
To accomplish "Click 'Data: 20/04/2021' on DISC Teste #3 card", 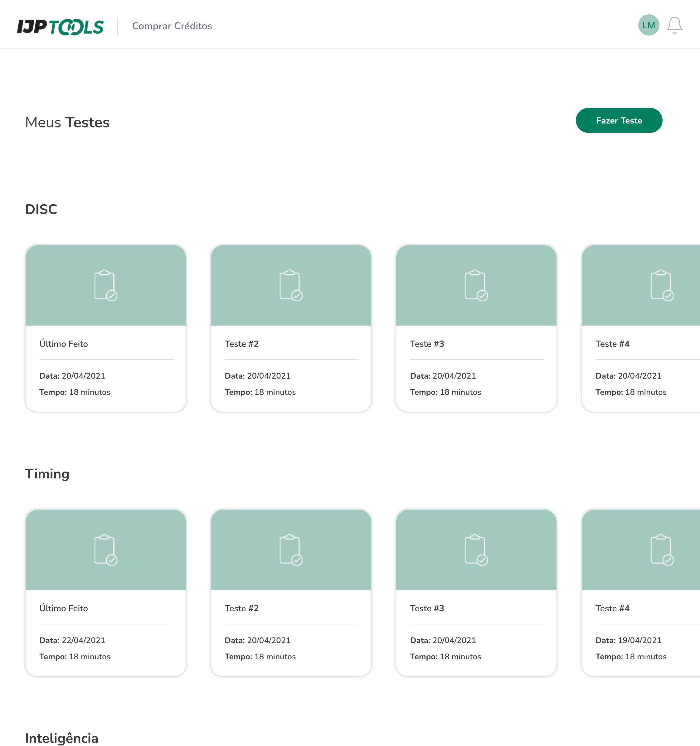I will 443,375.
